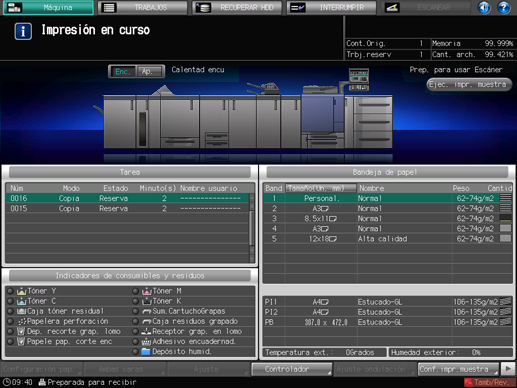The width and height of the screenshot is (517, 388).
Task: Expand the Conf. impr. muestra menu
Action: coord(458,369)
